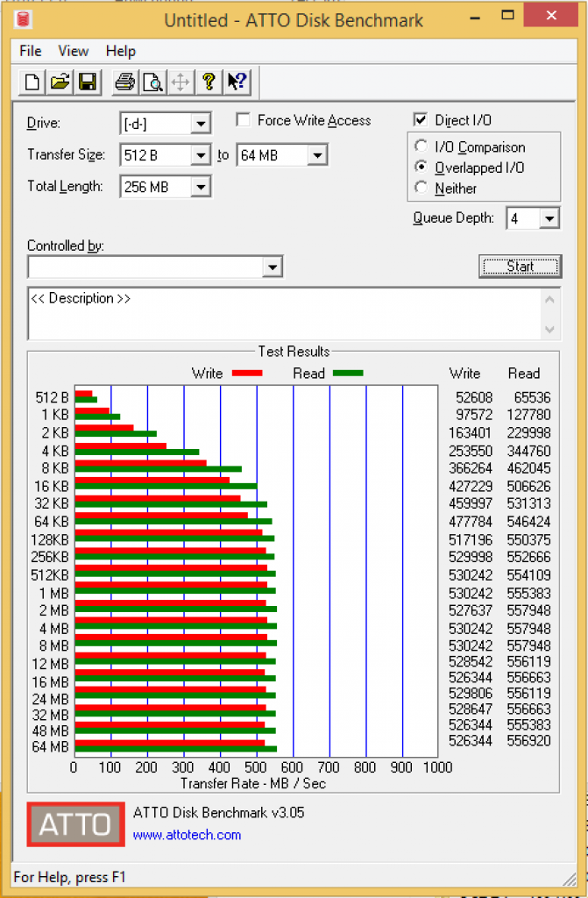
Task: Maximize the ATTO Disk Benchmark window
Action: click(x=507, y=16)
